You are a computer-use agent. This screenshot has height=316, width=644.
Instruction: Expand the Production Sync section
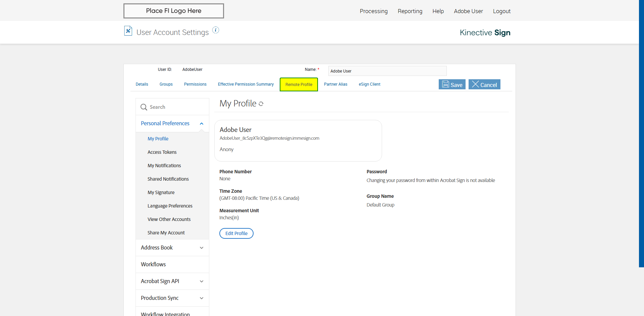click(202, 298)
